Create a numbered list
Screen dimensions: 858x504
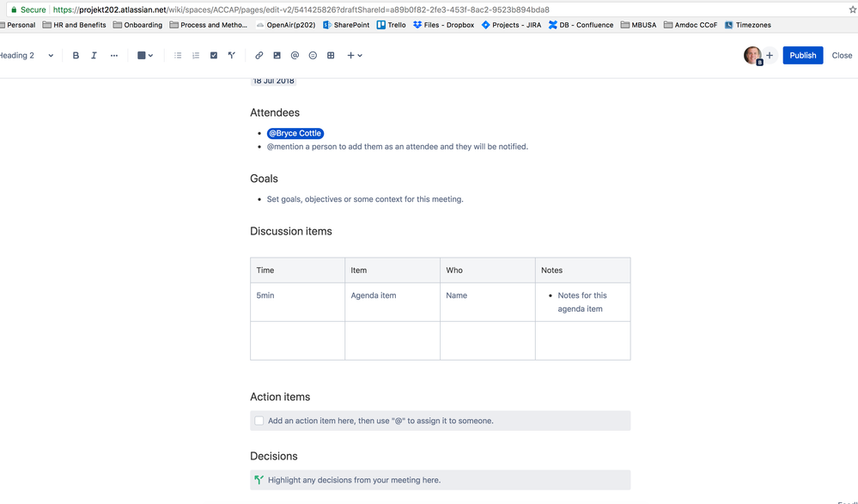196,55
